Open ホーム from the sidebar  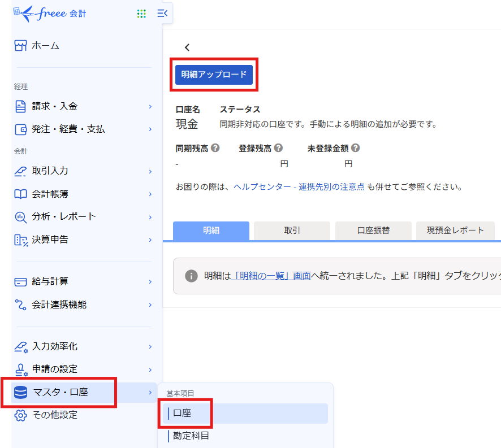[45, 46]
